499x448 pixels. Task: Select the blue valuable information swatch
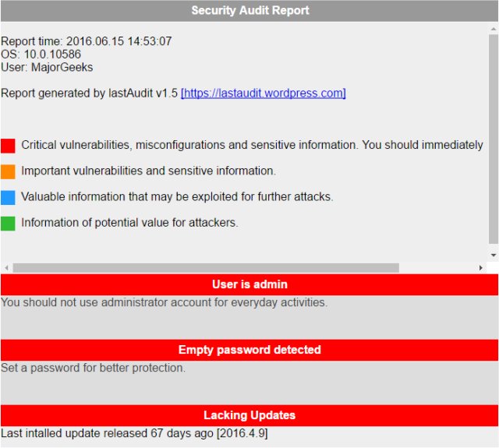(x=8, y=197)
